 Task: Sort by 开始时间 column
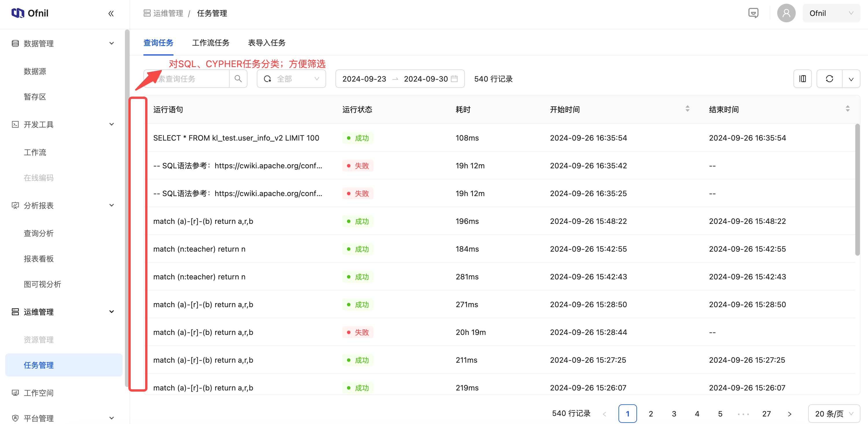click(x=687, y=109)
